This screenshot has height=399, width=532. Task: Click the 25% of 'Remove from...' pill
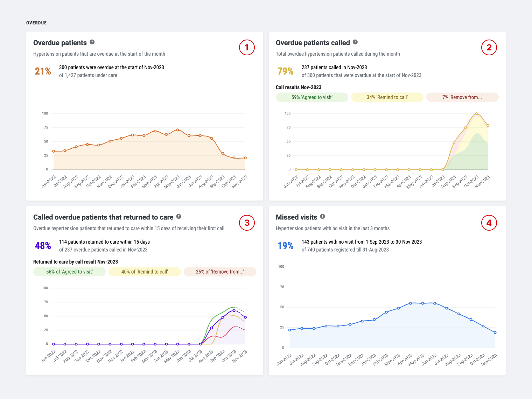click(220, 272)
